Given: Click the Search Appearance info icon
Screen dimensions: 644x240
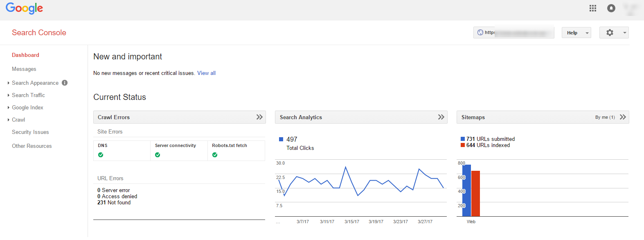Looking at the screenshot, I should click(65, 83).
